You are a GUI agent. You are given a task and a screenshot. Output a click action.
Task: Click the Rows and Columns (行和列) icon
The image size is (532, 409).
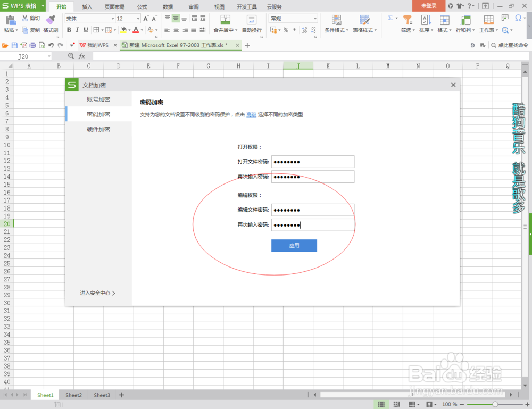click(x=465, y=20)
